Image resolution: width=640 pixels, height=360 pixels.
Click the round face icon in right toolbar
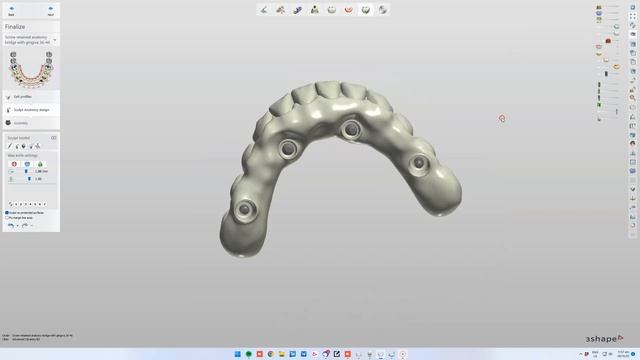point(633,144)
